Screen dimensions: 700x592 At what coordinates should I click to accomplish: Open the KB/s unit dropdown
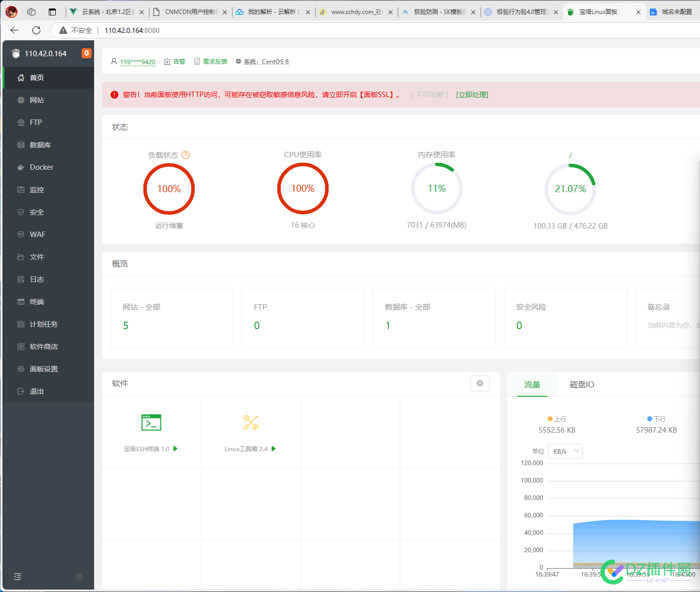coord(566,451)
